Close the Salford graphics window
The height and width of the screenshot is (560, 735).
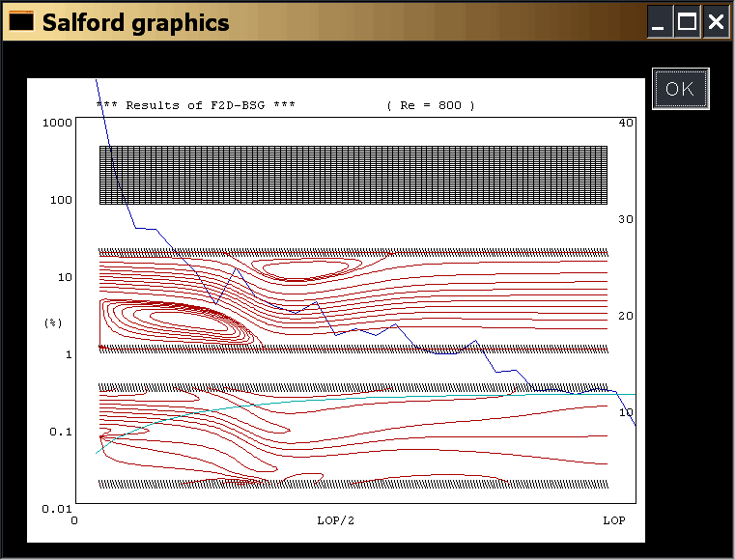pyautogui.click(x=716, y=21)
